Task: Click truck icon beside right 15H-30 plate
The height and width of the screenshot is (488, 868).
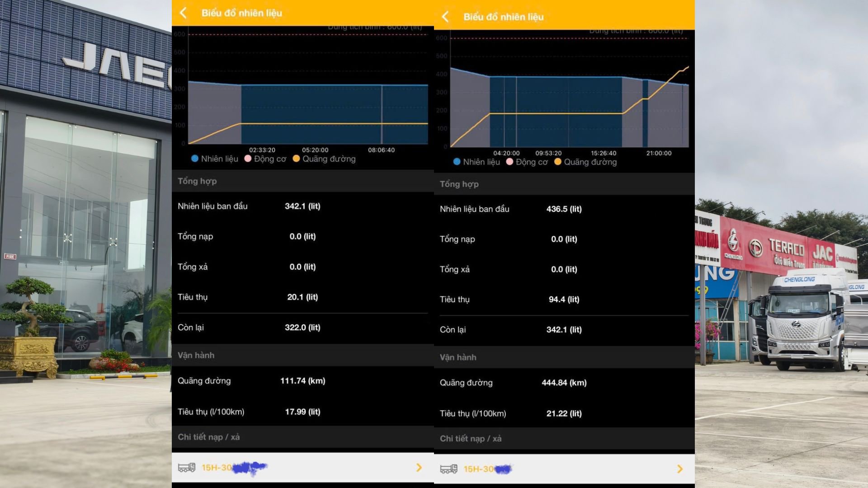Action: point(448,469)
